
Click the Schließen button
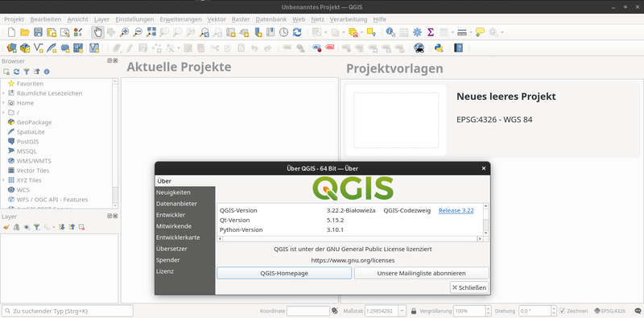[469, 287]
